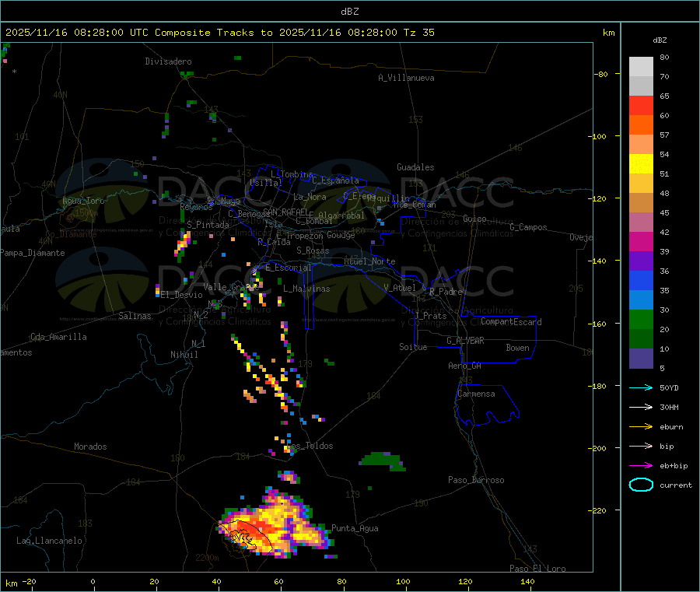Click the green echo east of Los_Toldos
Screen dimensions: 700x592
(383, 461)
